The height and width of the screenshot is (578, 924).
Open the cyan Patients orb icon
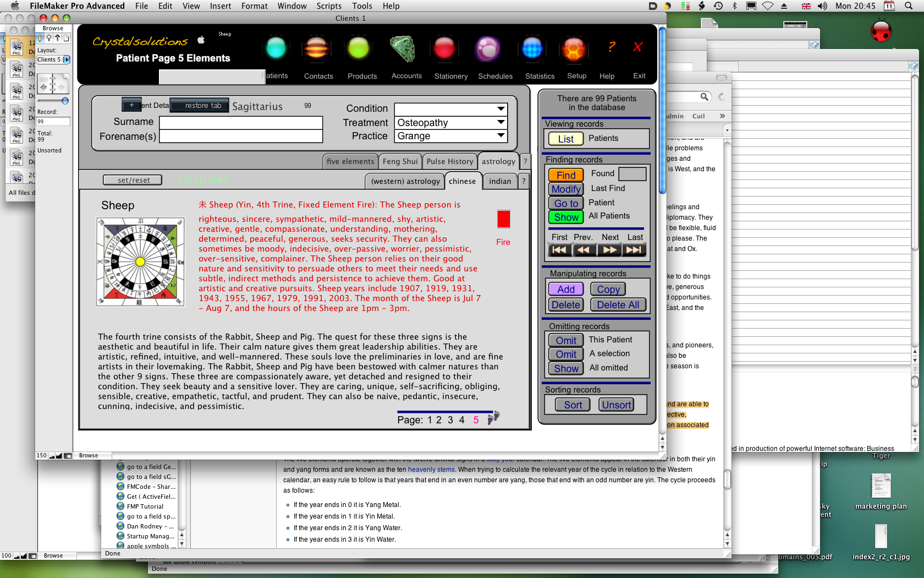pos(276,48)
